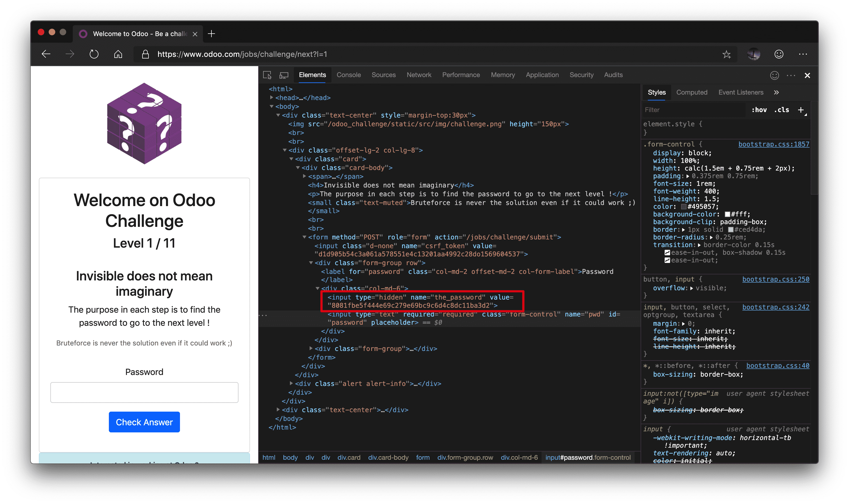Collapse the offset-lg-2 col-lg-8 div
This screenshot has height=504, width=849.
pyautogui.click(x=285, y=150)
